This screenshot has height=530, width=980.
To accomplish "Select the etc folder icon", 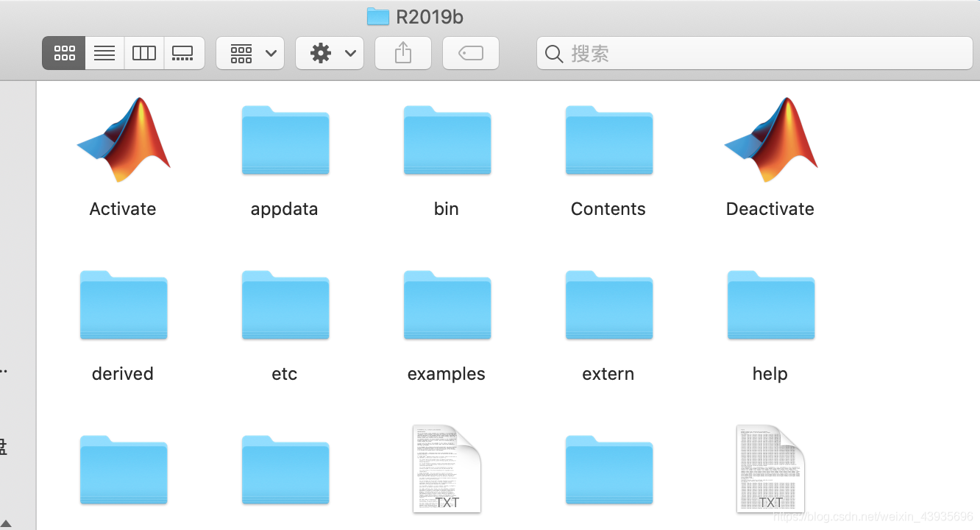I will pyautogui.click(x=285, y=305).
